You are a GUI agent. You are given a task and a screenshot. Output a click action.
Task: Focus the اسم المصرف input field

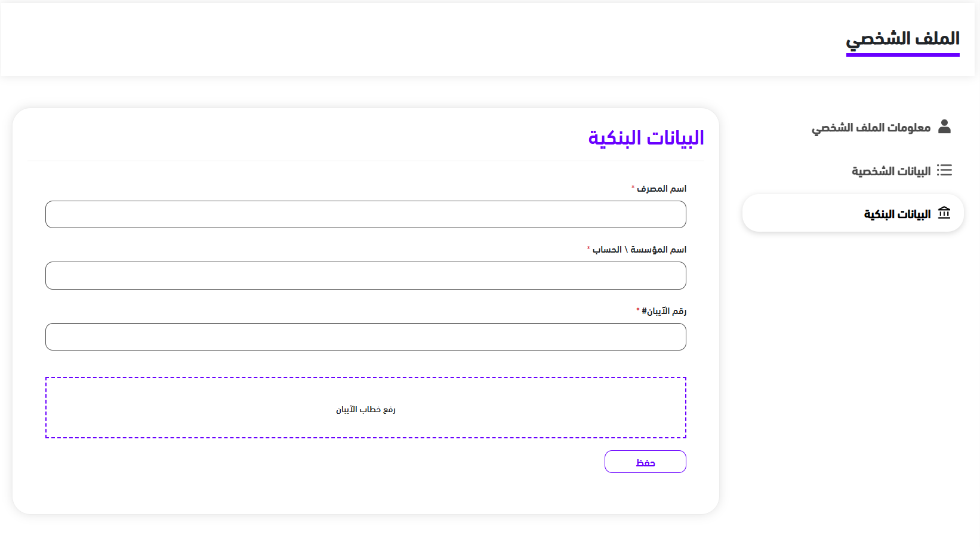[365, 214]
